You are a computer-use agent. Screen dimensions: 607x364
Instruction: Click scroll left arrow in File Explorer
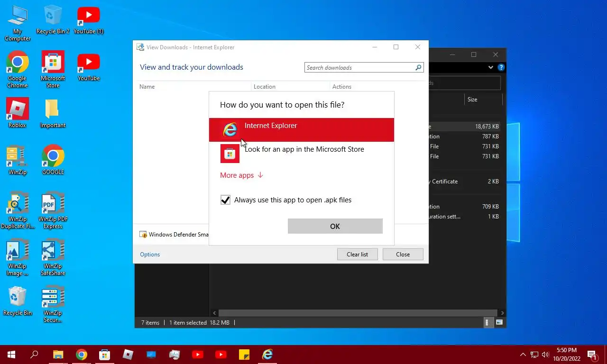coord(214,313)
